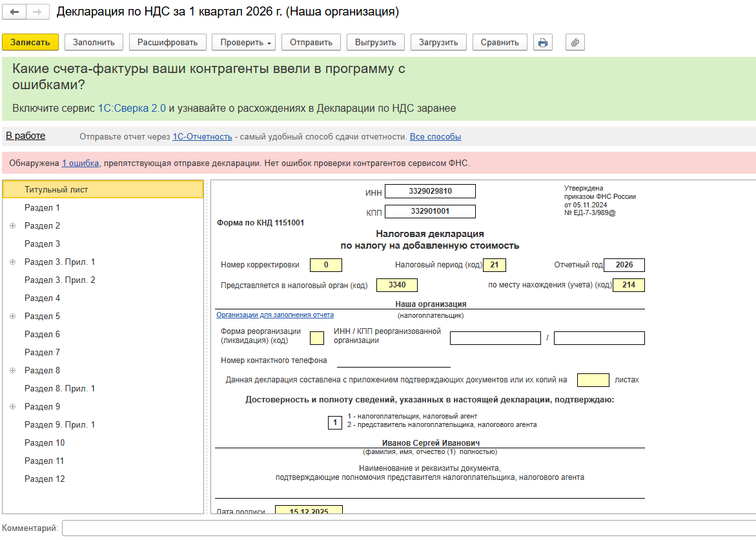Save with the Записать button

point(30,43)
